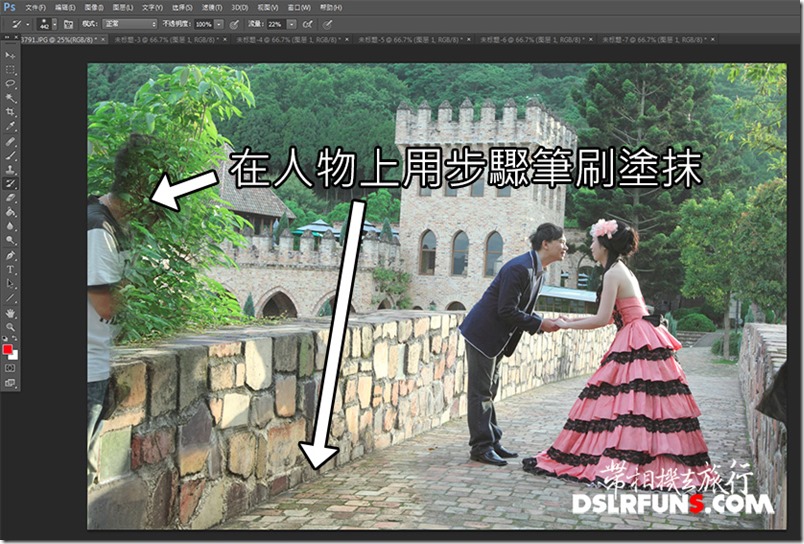This screenshot has width=804, height=544.
Task: Open the 檔案(F) File menu
Action: point(35,7)
